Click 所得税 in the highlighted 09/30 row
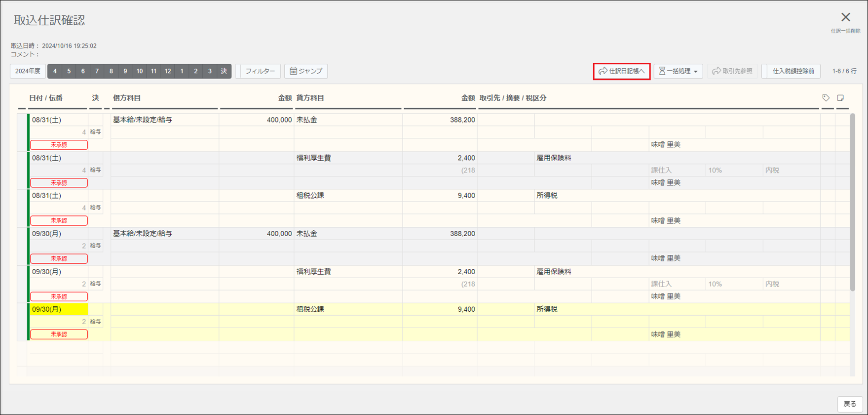The height and width of the screenshot is (415, 868). point(547,309)
